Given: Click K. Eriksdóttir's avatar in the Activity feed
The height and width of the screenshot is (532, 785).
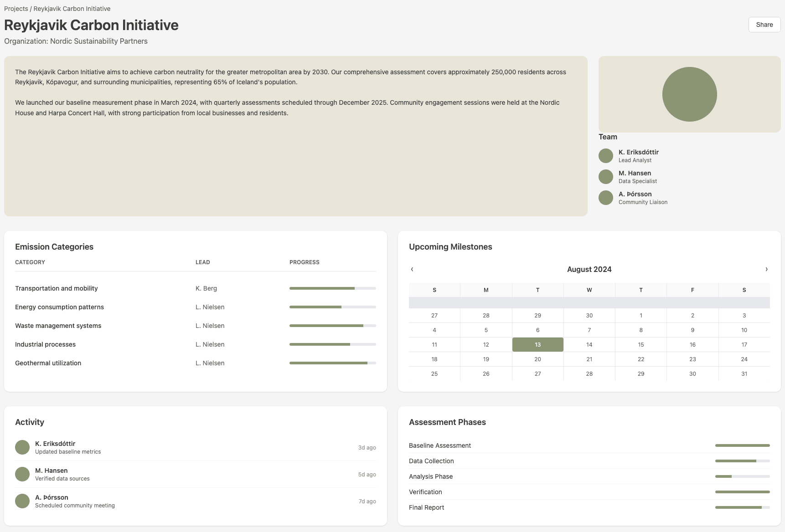Looking at the screenshot, I should click(x=22, y=447).
